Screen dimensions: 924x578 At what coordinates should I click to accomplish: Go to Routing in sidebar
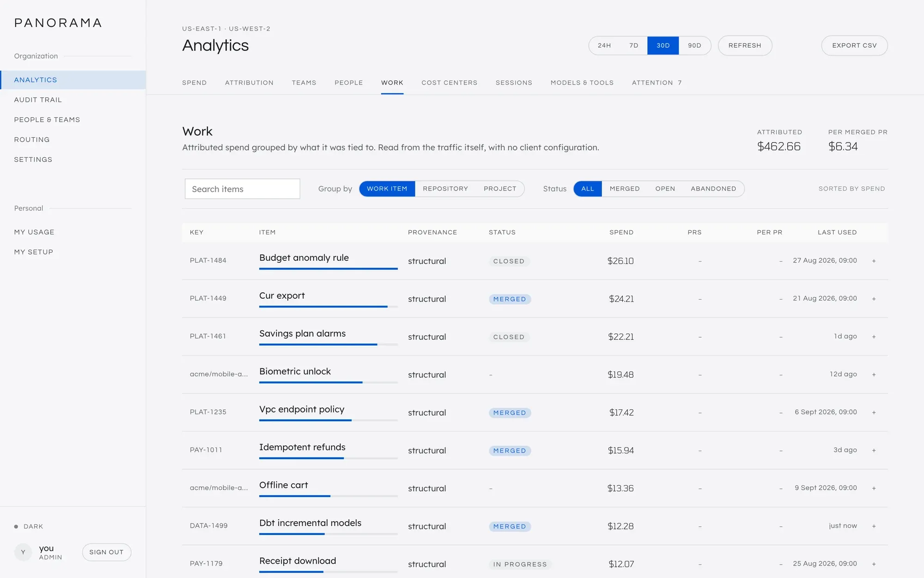click(x=73, y=140)
